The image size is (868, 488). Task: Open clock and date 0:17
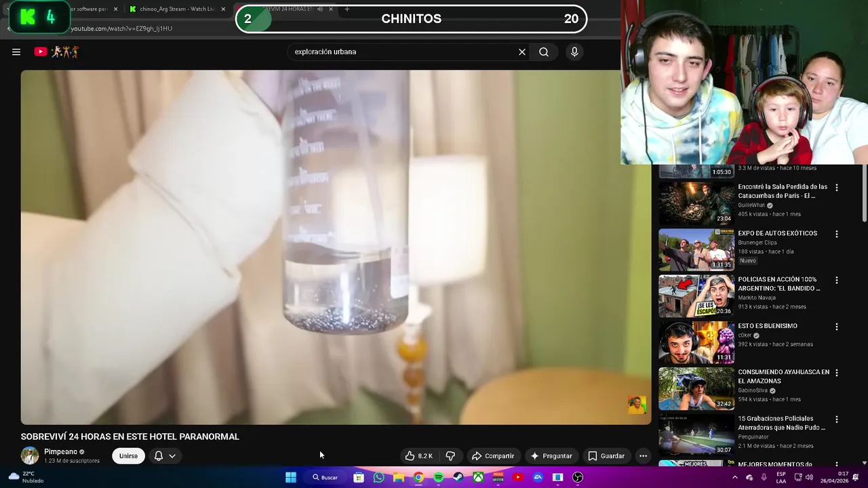tap(836, 477)
